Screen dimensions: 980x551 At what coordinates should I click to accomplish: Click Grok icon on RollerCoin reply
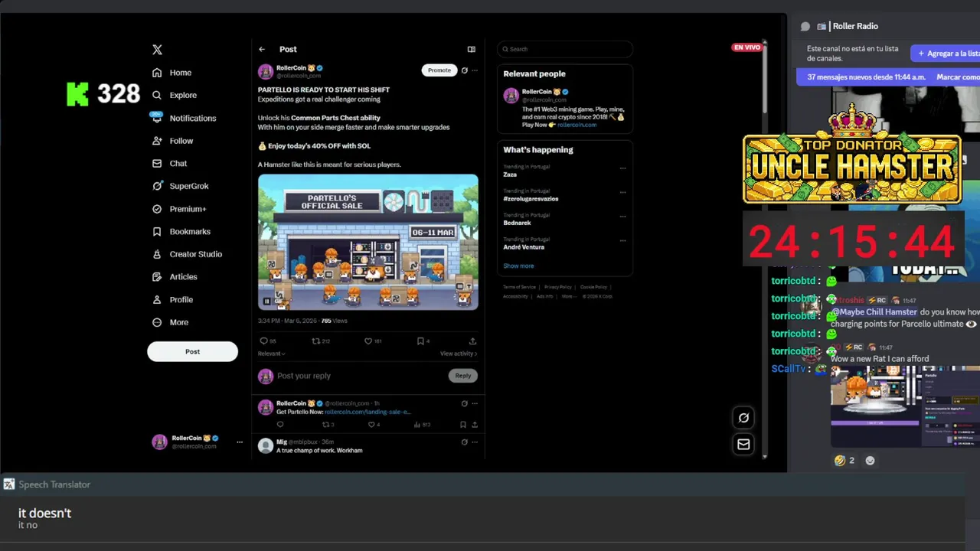[x=464, y=403]
